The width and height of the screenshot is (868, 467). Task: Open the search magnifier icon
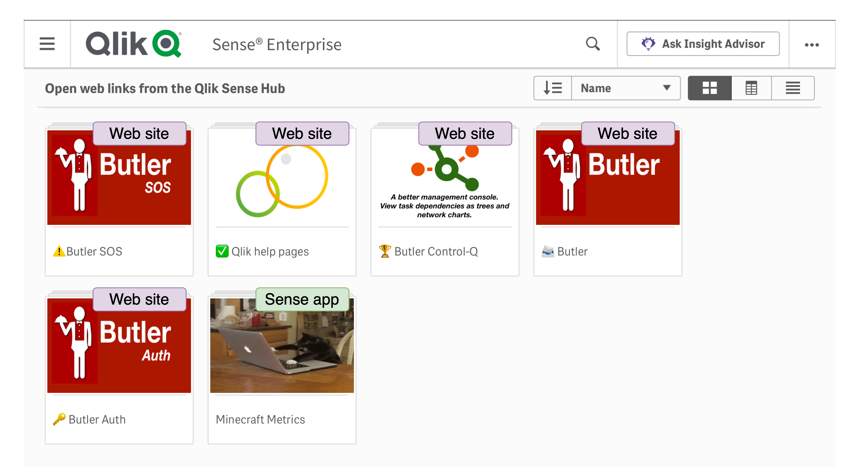tap(593, 44)
